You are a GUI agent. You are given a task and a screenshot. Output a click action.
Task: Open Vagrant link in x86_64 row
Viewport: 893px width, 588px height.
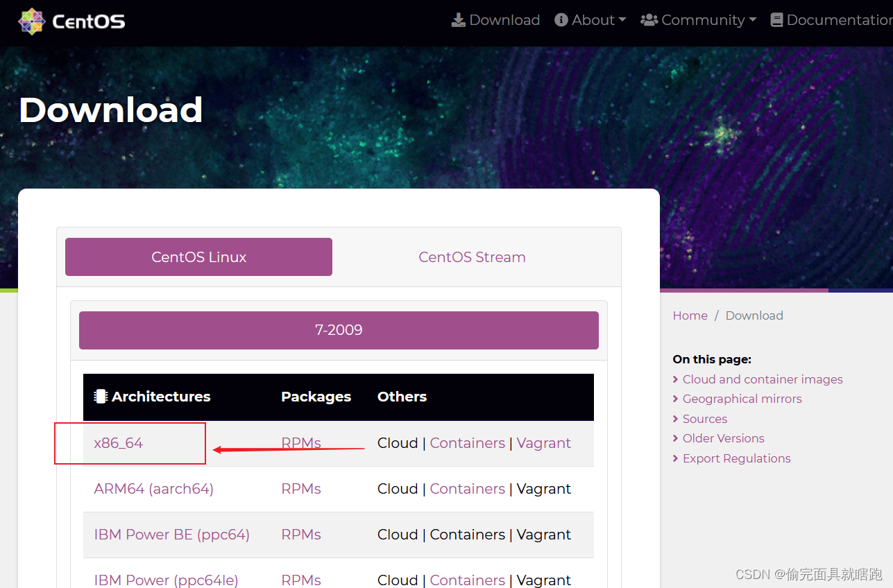click(544, 443)
